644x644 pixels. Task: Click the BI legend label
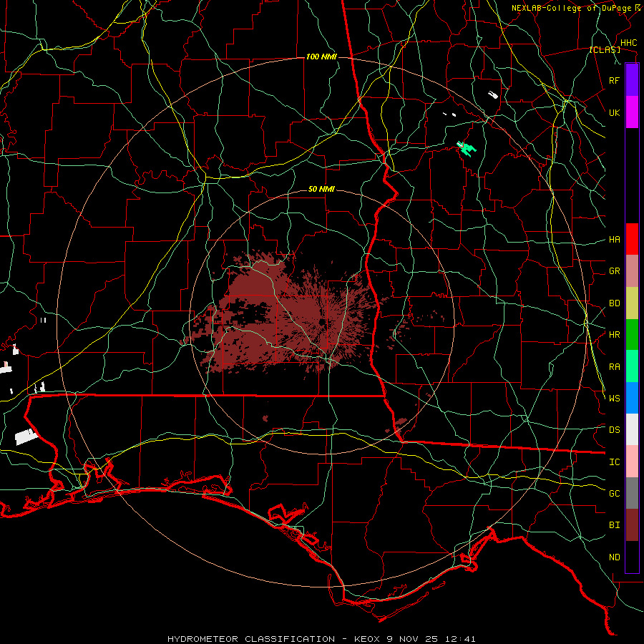pos(615,525)
